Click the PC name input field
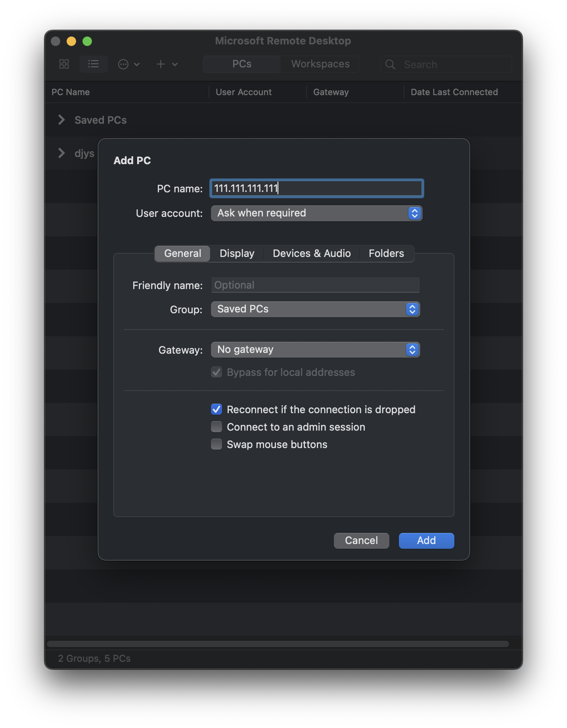Image resolution: width=567 pixels, height=728 pixels. [316, 188]
